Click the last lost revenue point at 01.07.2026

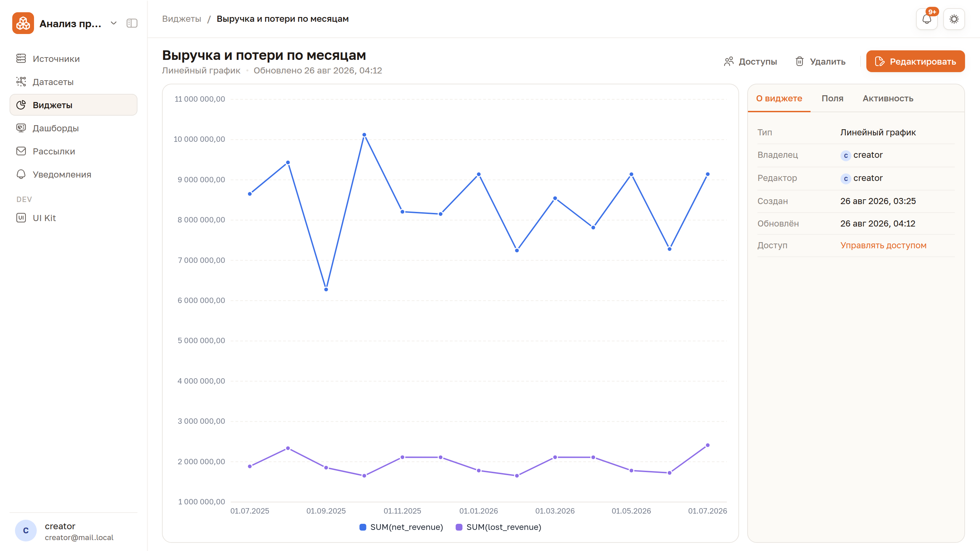click(708, 445)
